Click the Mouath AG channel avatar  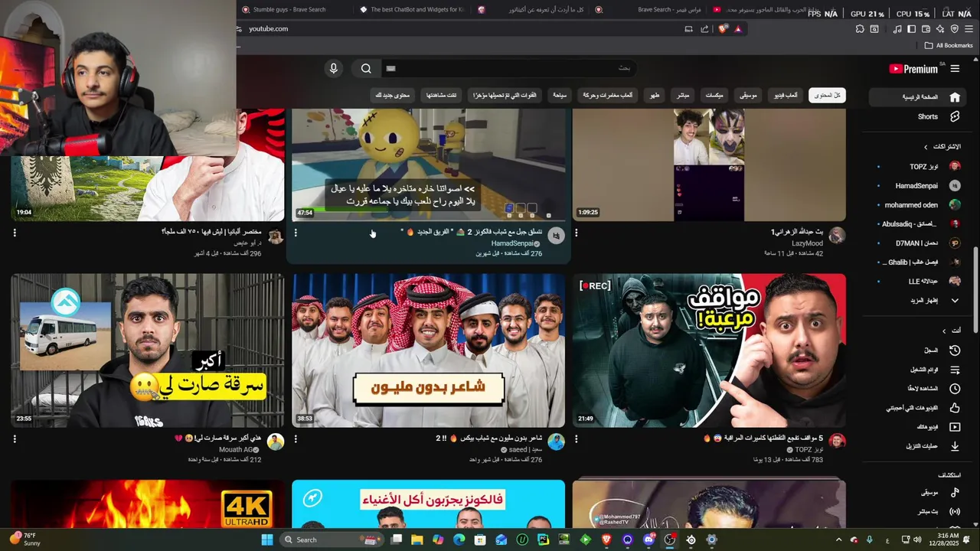coord(276,442)
